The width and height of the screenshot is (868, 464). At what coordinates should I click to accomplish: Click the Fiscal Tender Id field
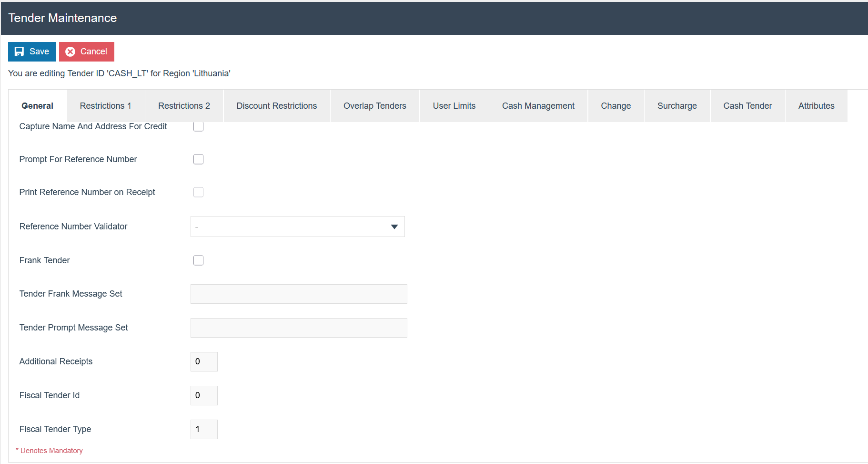pyautogui.click(x=204, y=396)
